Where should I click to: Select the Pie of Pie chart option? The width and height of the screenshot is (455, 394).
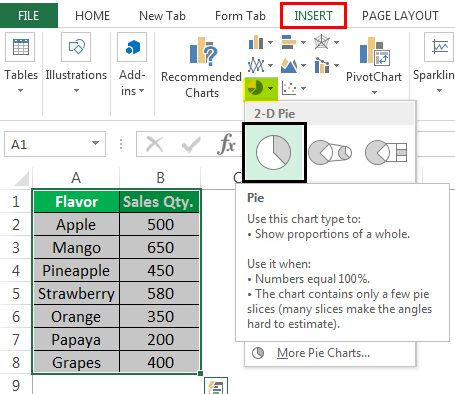(330, 152)
